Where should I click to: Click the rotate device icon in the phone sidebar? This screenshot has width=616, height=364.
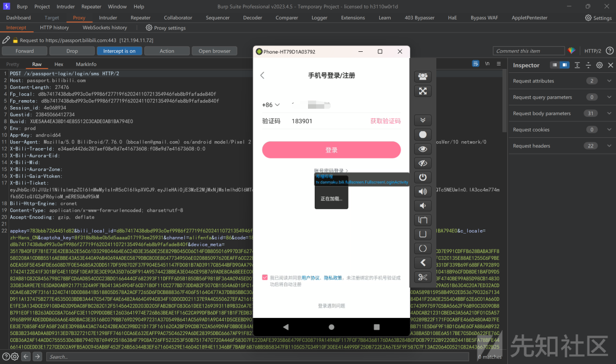pyautogui.click(x=423, y=220)
